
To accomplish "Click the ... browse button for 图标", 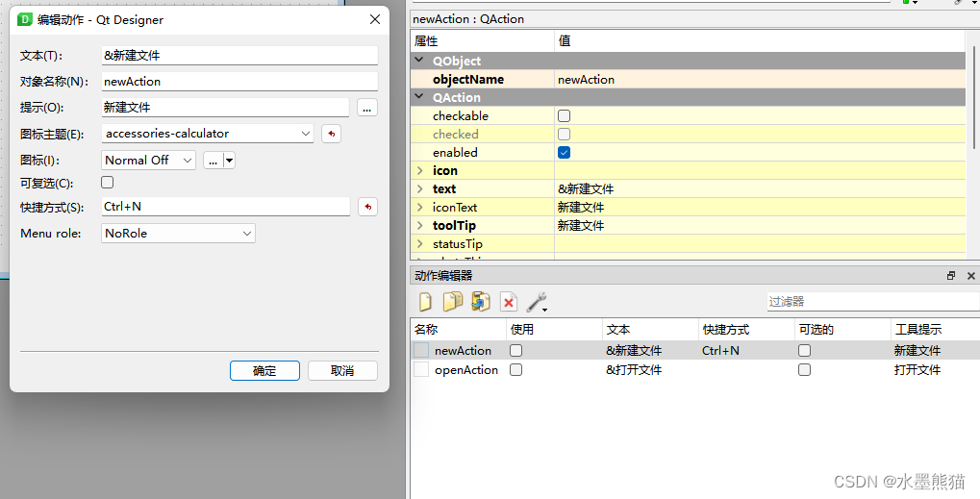I will [x=214, y=161].
